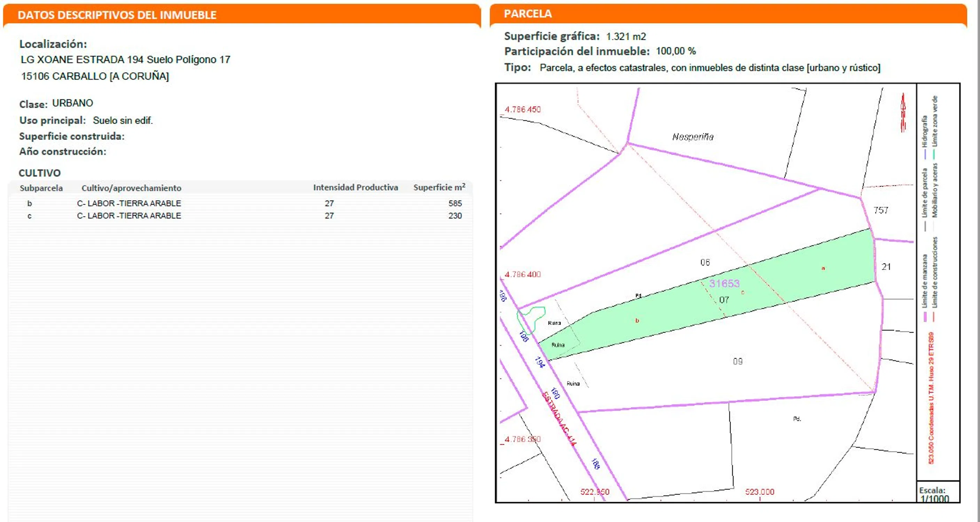This screenshot has height=522, width=980.
Task: Click the purple parcel number 31653
Action: tap(724, 283)
